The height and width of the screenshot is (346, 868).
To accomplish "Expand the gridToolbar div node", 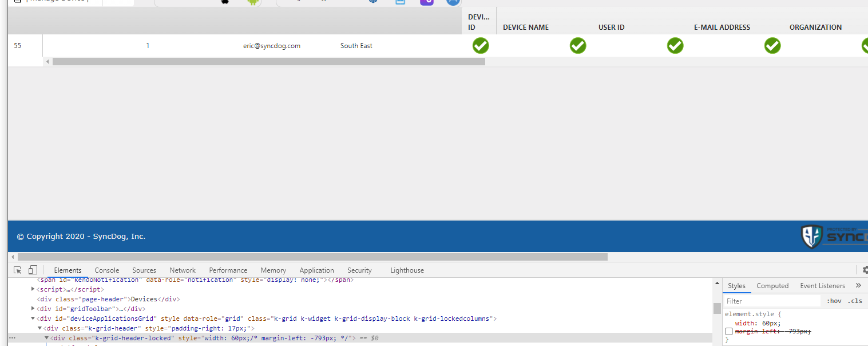I will (x=33, y=309).
